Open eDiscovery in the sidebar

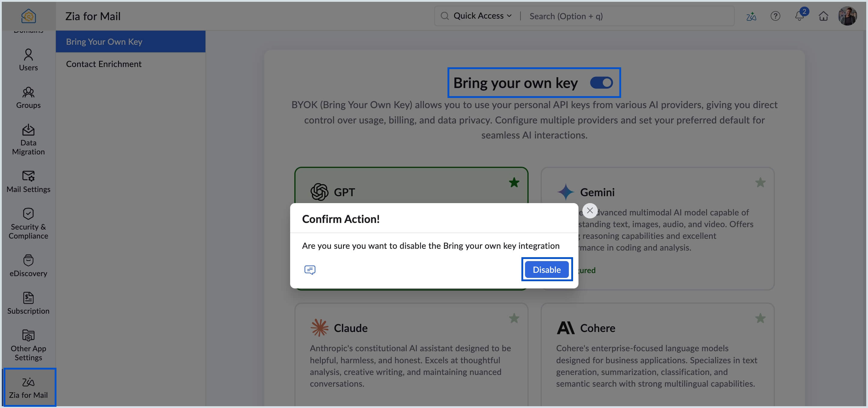[x=28, y=266]
